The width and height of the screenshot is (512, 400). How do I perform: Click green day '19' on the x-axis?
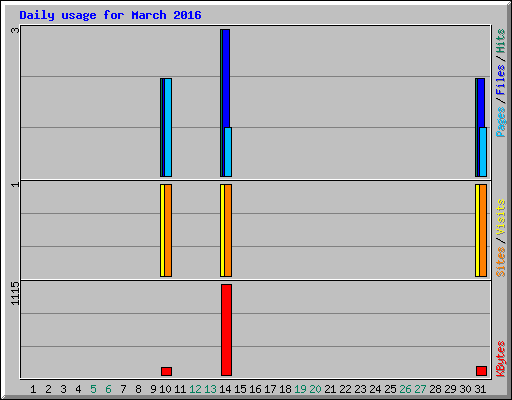300,389
